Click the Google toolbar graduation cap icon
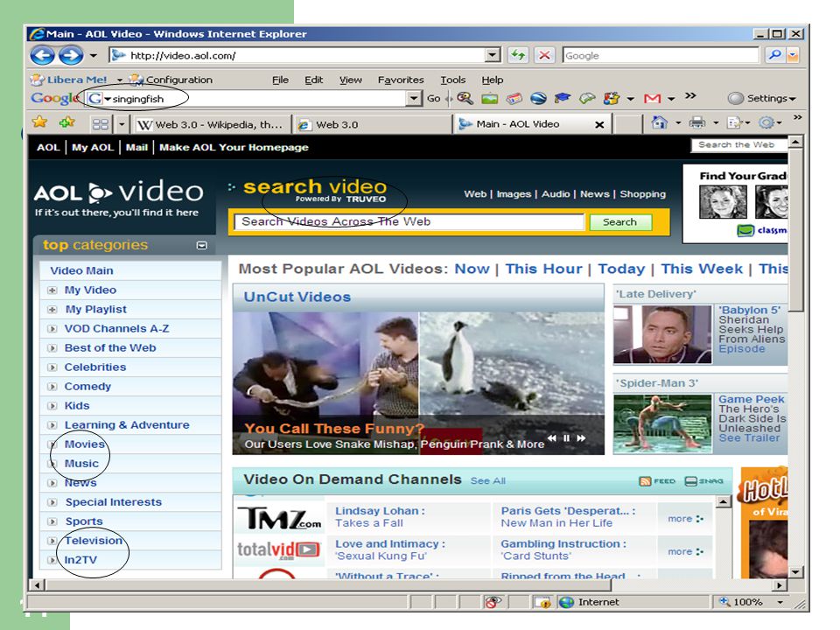840x630 pixels. [x=562, y=98]
